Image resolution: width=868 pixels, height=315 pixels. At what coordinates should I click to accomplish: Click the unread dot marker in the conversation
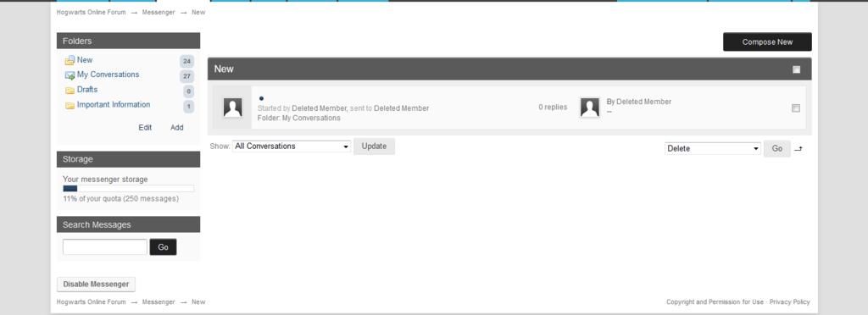point(261,98)
